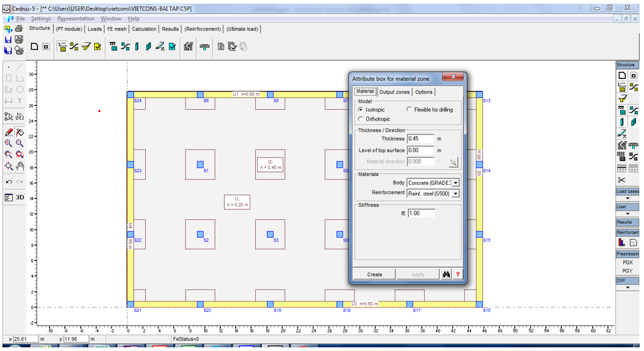Click the yellow checkmark verify icon
The image size is (644, 351).
point(97,47)
